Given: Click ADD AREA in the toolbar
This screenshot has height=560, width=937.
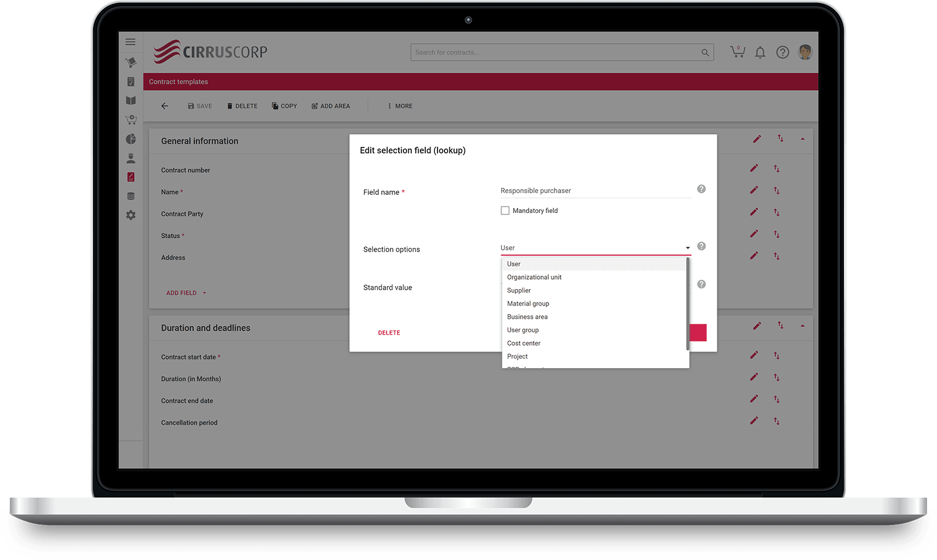Looking at the screenshot, I should pos(330,106).
